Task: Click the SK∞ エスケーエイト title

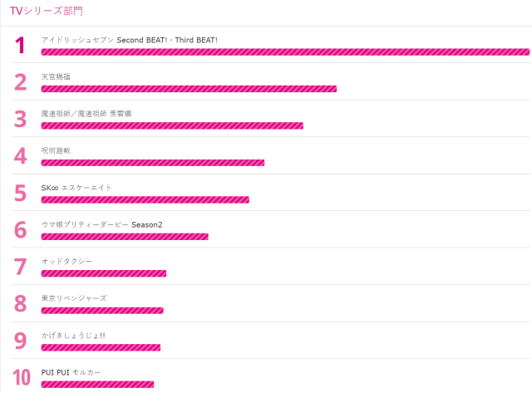Action: 76,188
